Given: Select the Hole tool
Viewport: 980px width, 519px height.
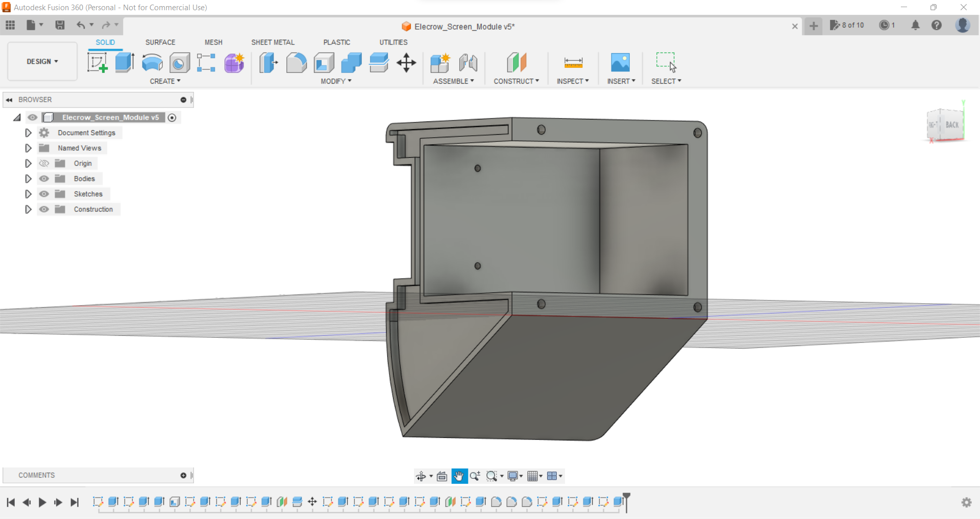Looking at the screenshot, I should [179, 62].
